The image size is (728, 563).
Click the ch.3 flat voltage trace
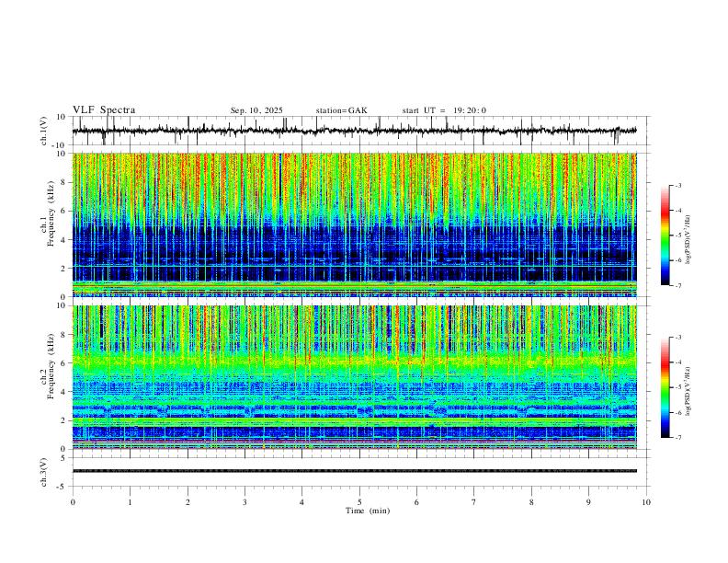click(355, 471)
